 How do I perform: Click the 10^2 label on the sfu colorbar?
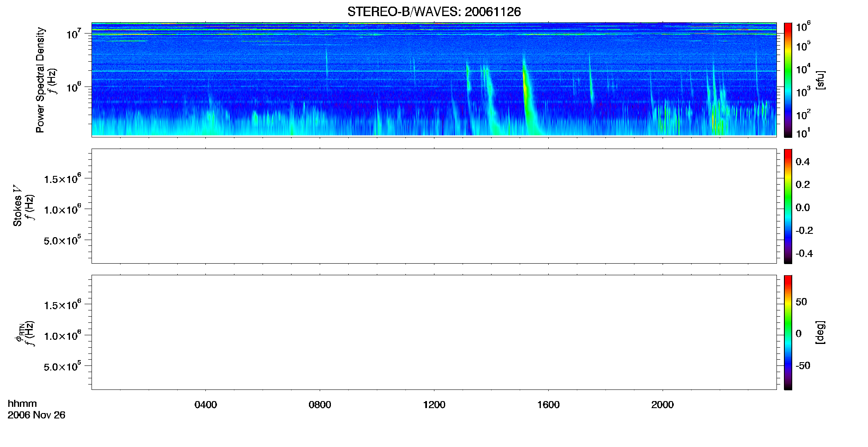(803, 114)
